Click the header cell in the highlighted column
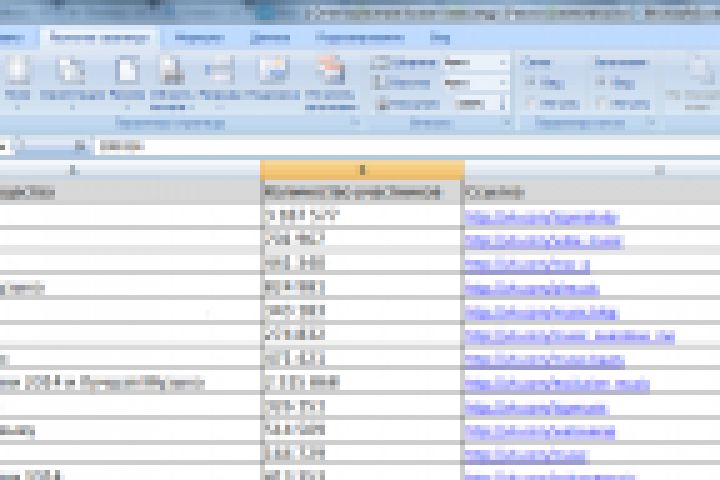 coord(362,193)
